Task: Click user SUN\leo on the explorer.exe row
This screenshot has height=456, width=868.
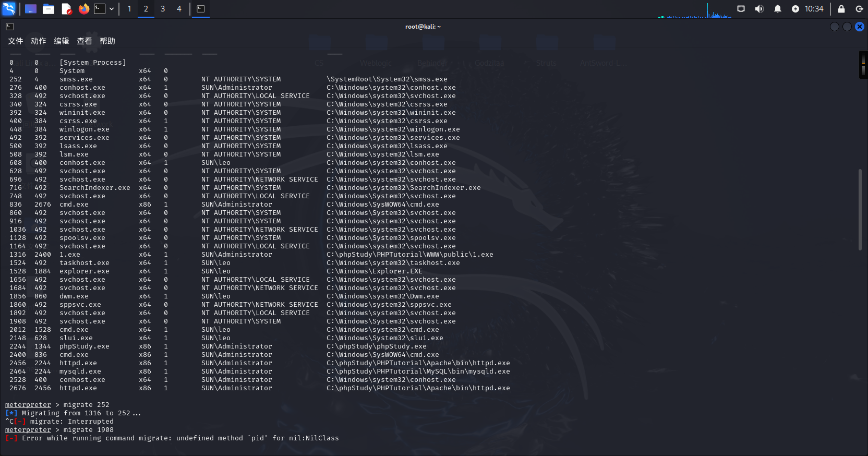Action: pyautogui.click(x=216, y=271)
